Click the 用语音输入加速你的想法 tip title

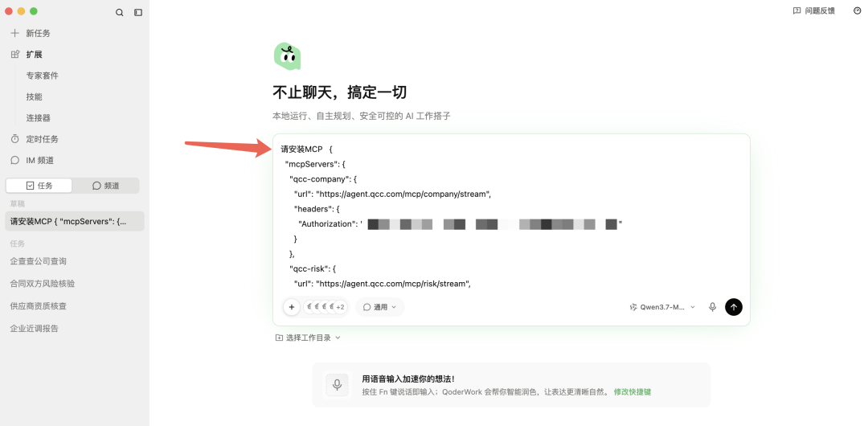(408, 379)
